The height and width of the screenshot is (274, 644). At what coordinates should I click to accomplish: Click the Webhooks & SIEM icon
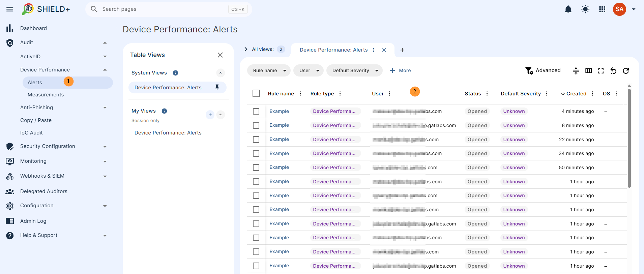[10, 176]
